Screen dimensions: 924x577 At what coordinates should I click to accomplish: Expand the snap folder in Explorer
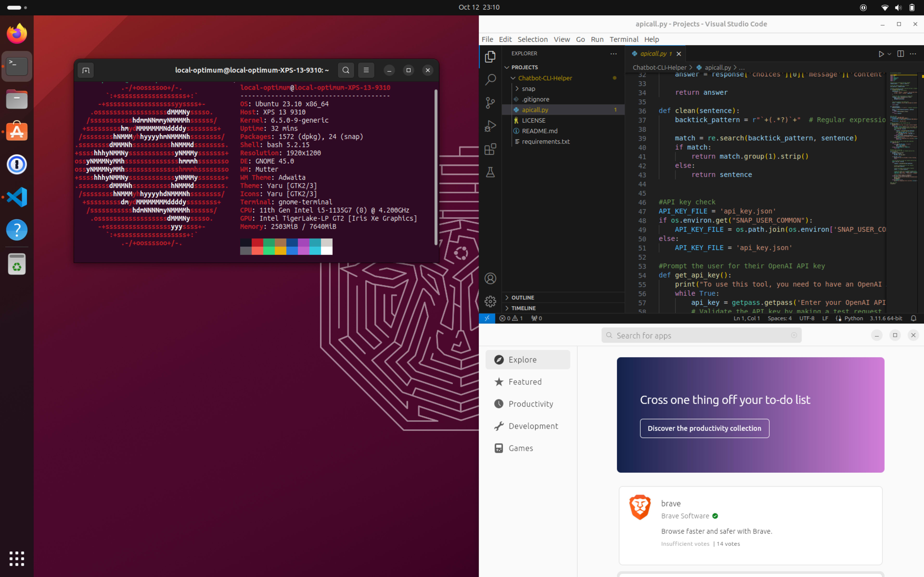pyautogui.click(x=517, y=88)
